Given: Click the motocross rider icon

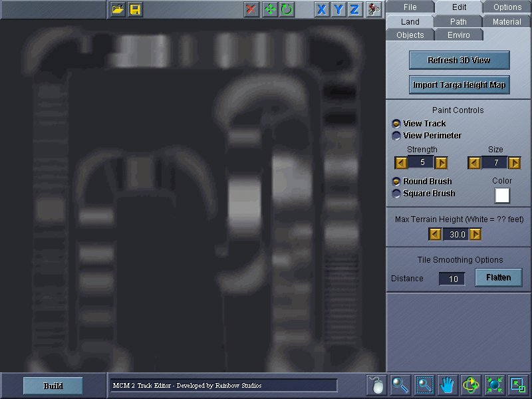Looking at the screenshot, I should click(374, 9).
